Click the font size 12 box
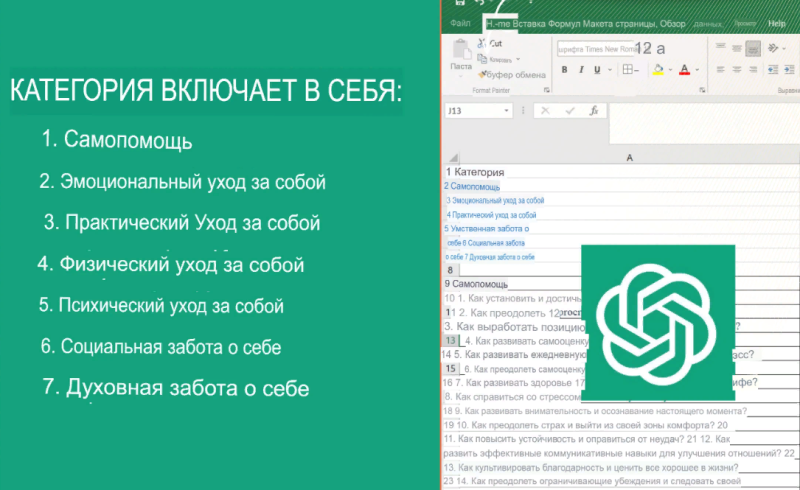Image resolution: width=800 pixels, height=490 pixels. [x=643, y=48]
